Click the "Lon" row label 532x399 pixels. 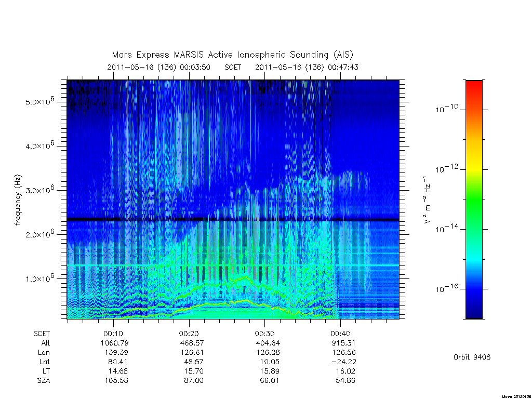[x=44, y=353]
